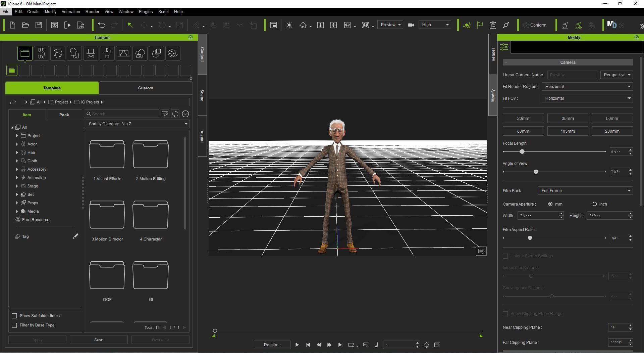Click the Undo arrow icon
Viewport: 644px width, 353px height.
pyautogui.click(x=101, y=25)
